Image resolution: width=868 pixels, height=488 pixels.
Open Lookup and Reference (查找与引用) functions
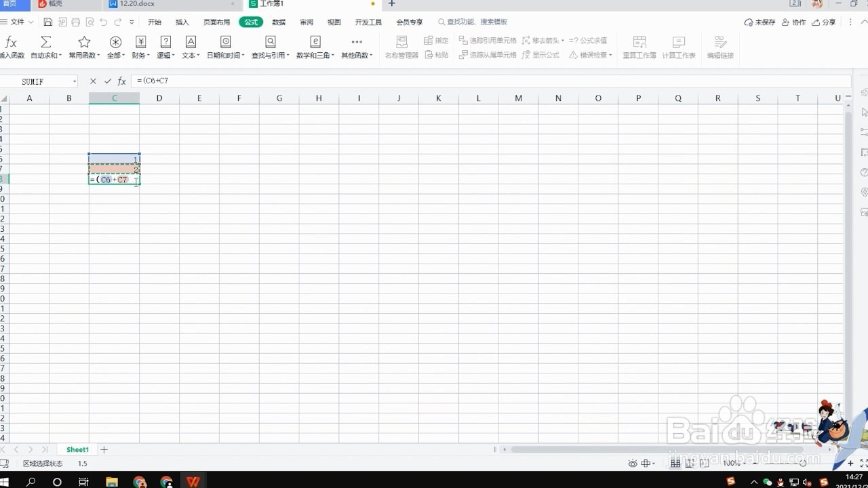click(x=271, y=42)
